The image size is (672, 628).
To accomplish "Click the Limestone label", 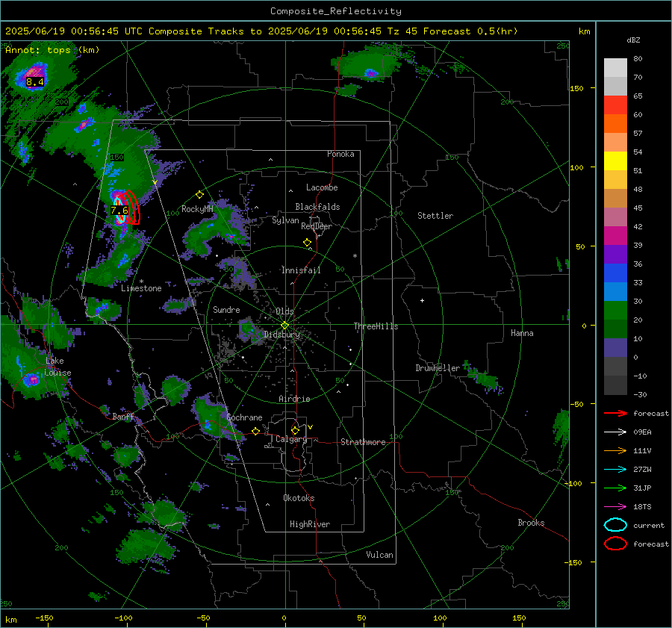I will tap(141, 288).
